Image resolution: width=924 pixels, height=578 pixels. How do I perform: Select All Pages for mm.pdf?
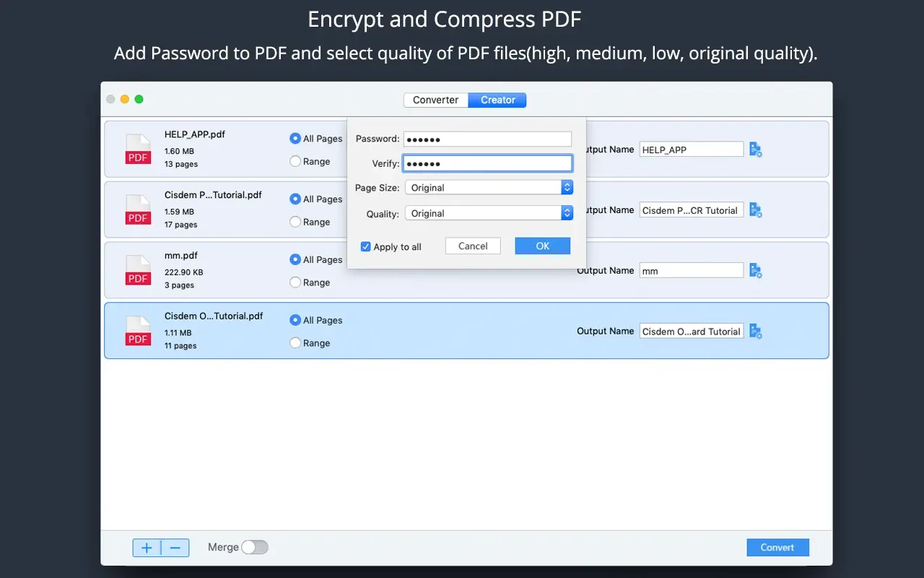coord(316,259)
